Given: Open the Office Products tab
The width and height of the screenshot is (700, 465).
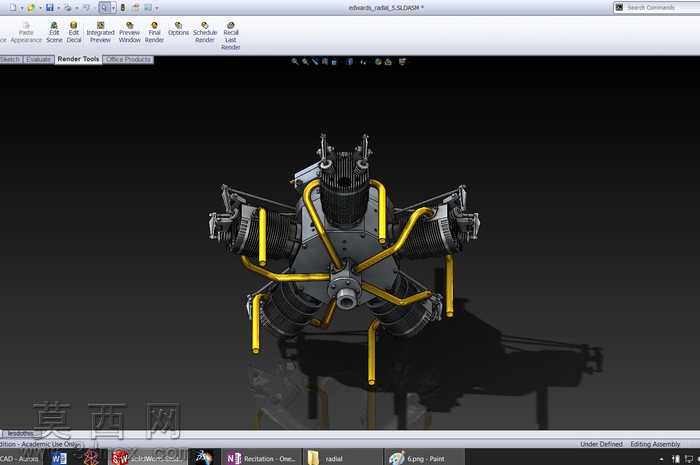Looking at the screenshot, I should point(129,59).
